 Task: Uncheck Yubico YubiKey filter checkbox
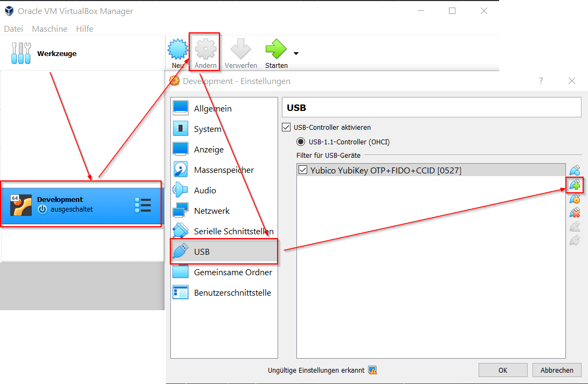(303, 170)
